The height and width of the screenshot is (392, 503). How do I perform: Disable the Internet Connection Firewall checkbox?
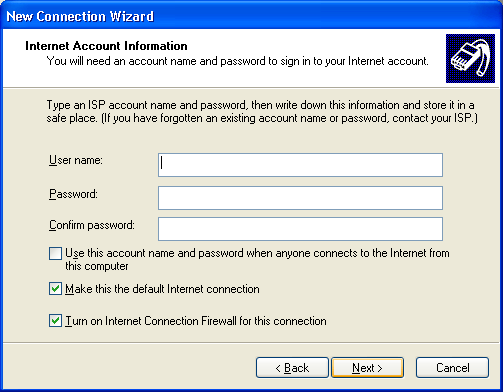55,321
